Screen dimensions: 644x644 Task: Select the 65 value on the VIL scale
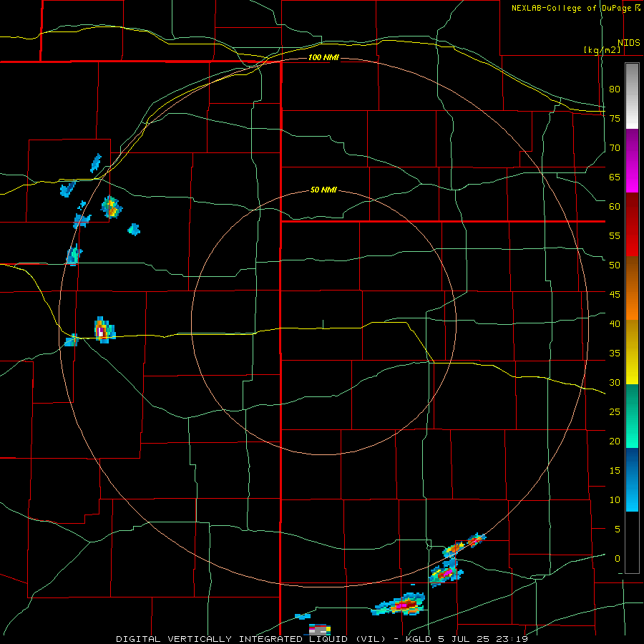tap(615, 177)
